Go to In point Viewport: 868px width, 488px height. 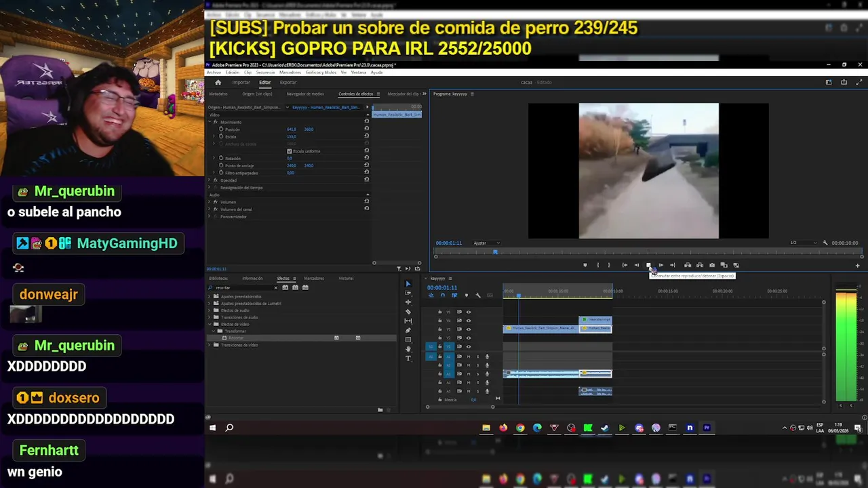click(625, 265)
